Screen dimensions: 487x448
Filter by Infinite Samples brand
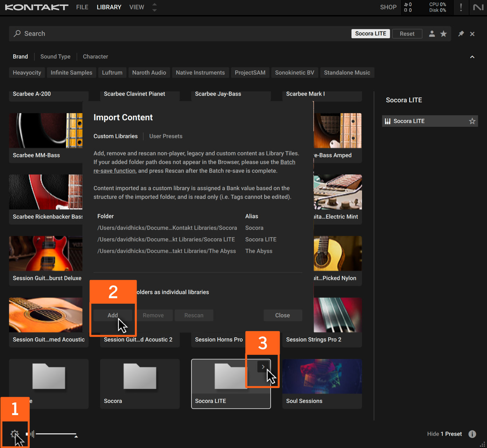point(71,73)
